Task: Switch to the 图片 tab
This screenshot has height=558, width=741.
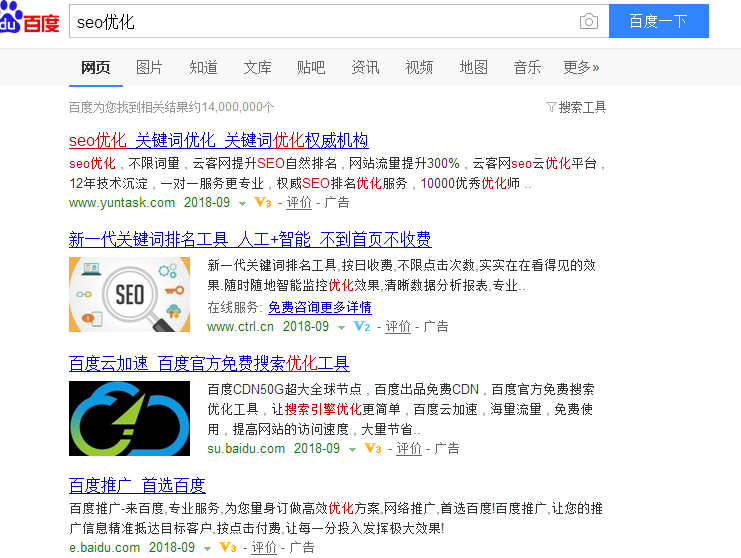Action: (149, 68)
